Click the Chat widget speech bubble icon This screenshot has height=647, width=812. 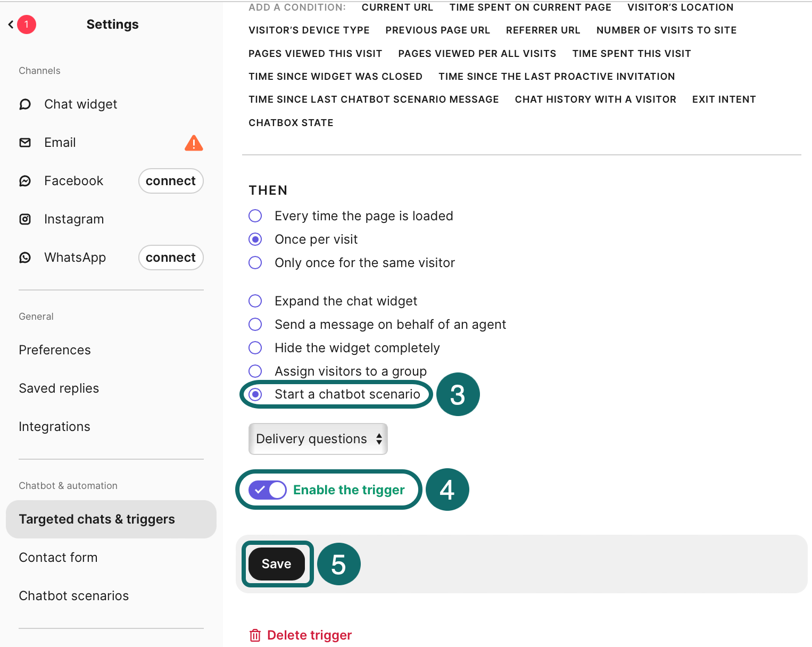[x=25, y=104]
